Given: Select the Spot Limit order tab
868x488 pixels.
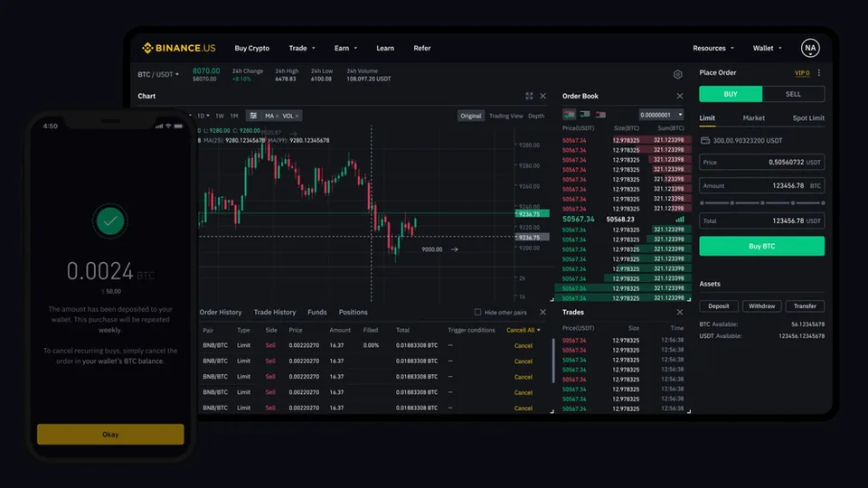Looking at the screenshot, I should (808, 117).
